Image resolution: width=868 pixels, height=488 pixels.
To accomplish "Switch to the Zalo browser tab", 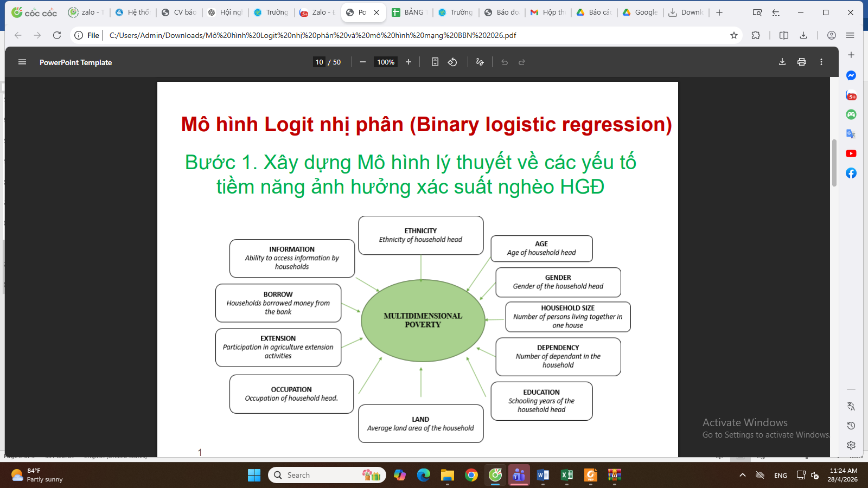I will 317,12.
